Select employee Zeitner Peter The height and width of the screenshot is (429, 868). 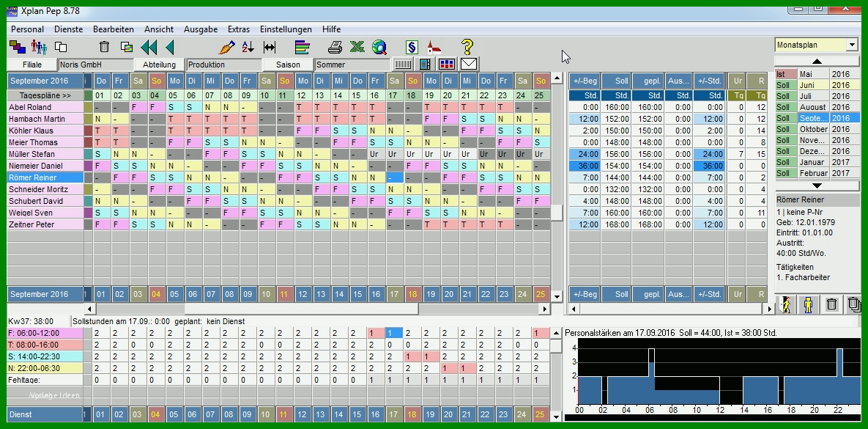click(45, 224)
